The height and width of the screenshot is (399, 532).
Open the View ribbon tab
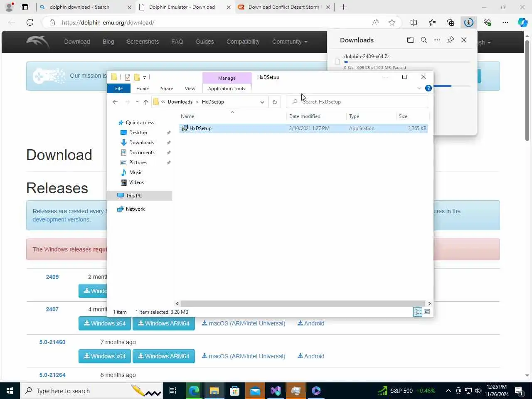190,89
